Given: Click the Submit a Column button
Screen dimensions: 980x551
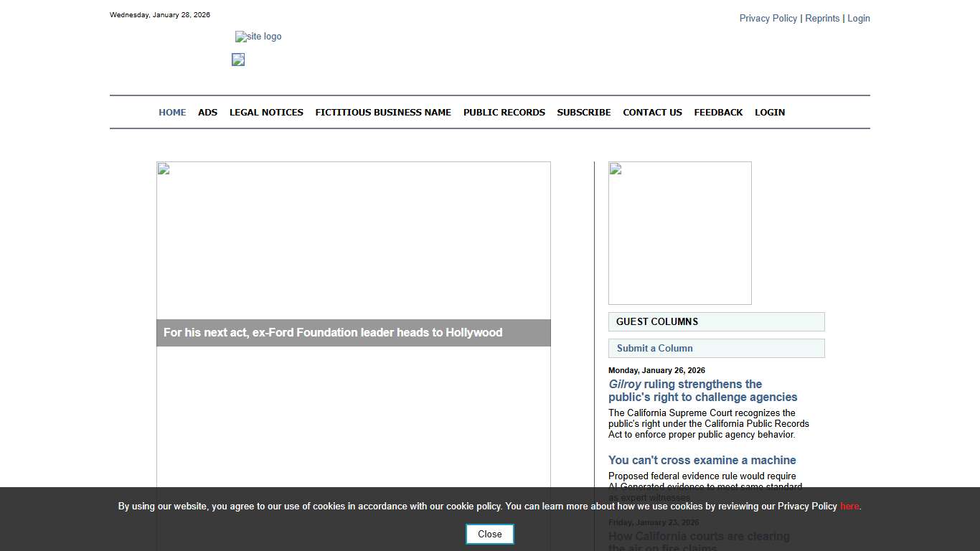Looking at the screenshot, I should click(654, 349).
